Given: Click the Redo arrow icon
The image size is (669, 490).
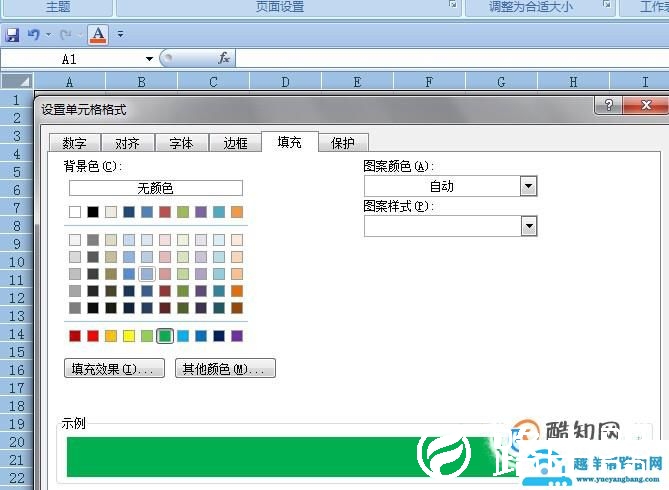Looking at the screenshot, I should point(66,35).
